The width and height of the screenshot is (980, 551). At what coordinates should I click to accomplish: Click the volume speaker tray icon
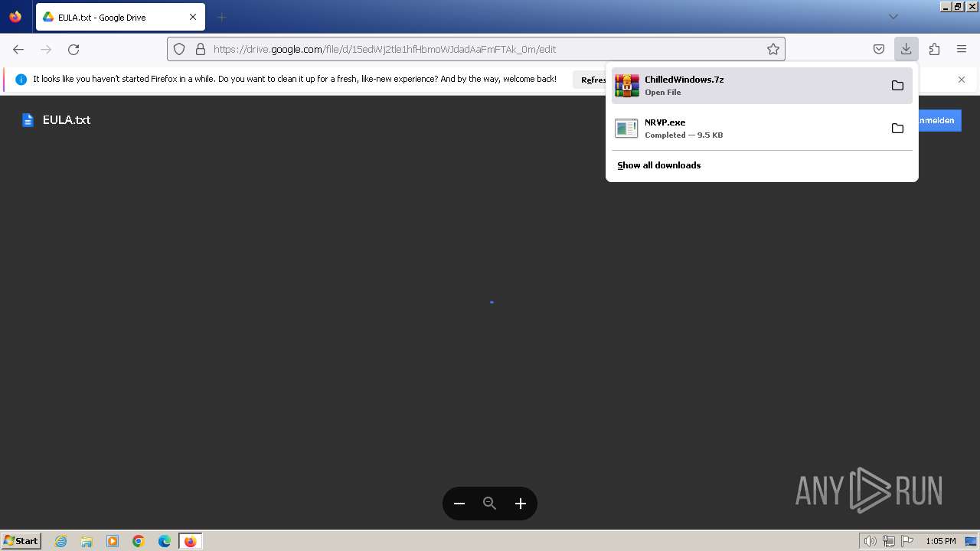[870, 541]
